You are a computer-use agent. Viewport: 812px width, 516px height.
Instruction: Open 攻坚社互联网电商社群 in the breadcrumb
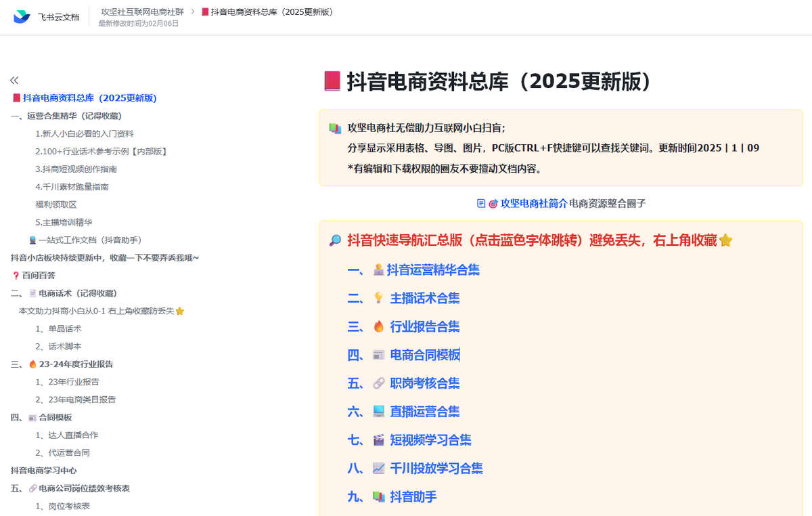pyautogui.click(x=142, y=12)
